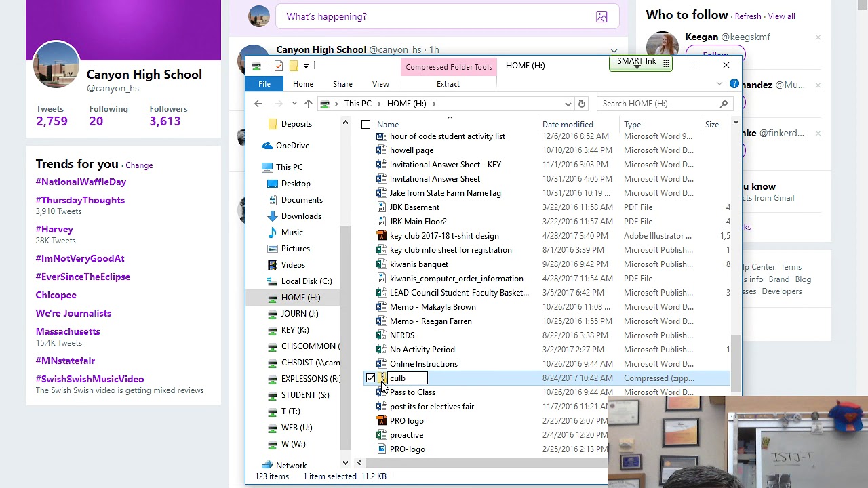
Task: Select Network in navigation pane
Action: click(x=291, y=465)
